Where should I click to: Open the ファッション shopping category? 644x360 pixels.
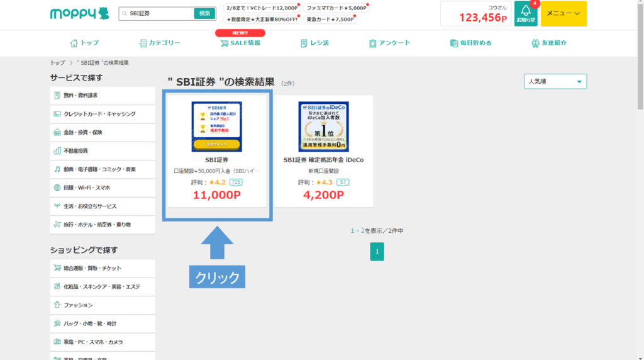point(103,305)
